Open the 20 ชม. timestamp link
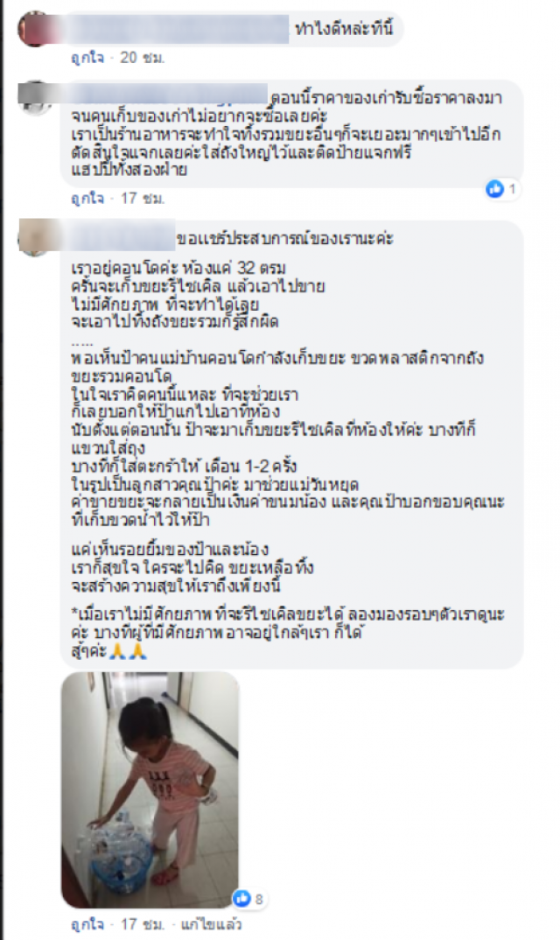The width and height of the screenshot is (560, 940). pyautogui.click(x=142, y=58)
